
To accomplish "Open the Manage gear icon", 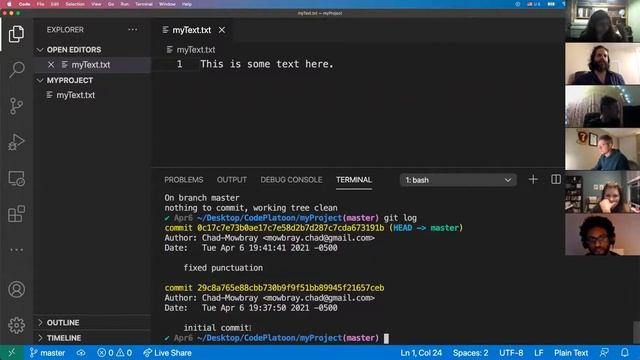I will pyautogui.click(x=16, y=325).
